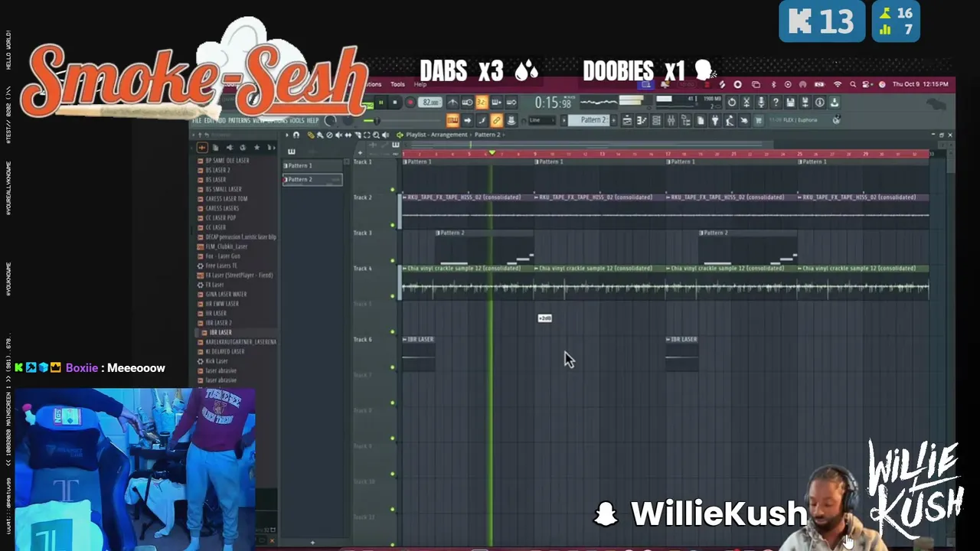This screenshot has height=551, width=980.
Task: Open FL Studio FILE menu
Action: [x=197, y=121]
